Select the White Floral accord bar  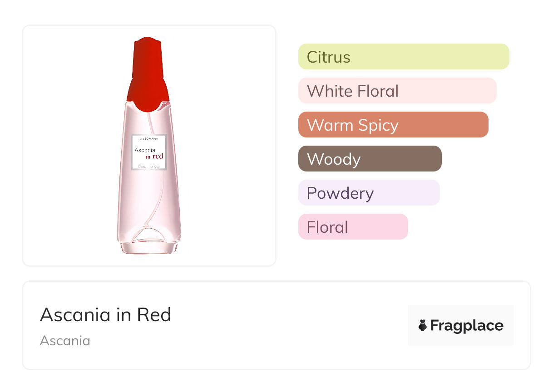pyautogui.click(x=397, y=91)
